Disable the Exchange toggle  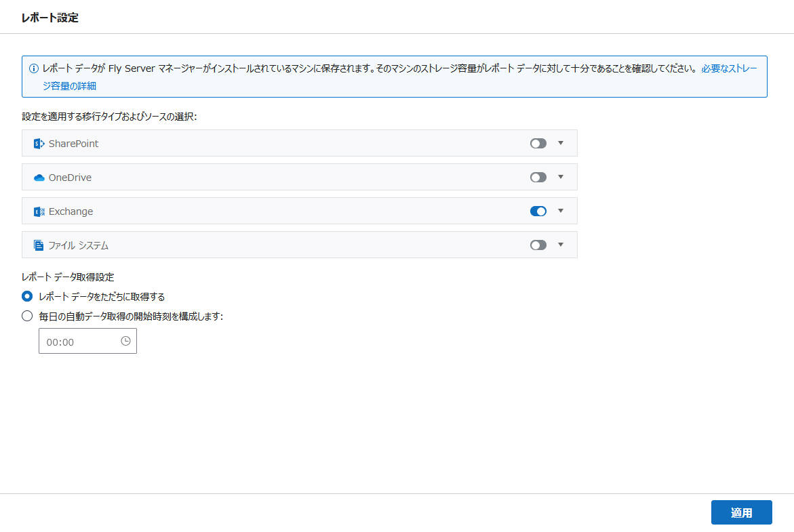click(538, 211)
